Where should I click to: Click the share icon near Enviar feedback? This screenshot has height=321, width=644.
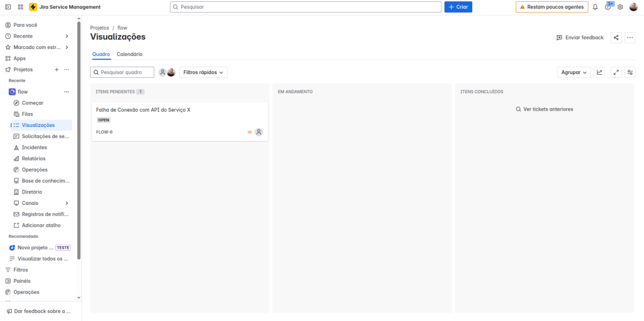tap(616, 38)
